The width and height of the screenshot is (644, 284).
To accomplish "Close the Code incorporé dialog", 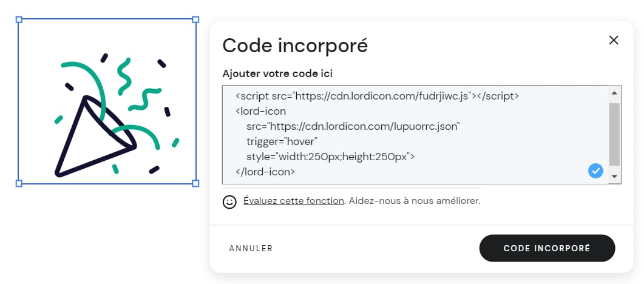I will click(x=614, y=40).
